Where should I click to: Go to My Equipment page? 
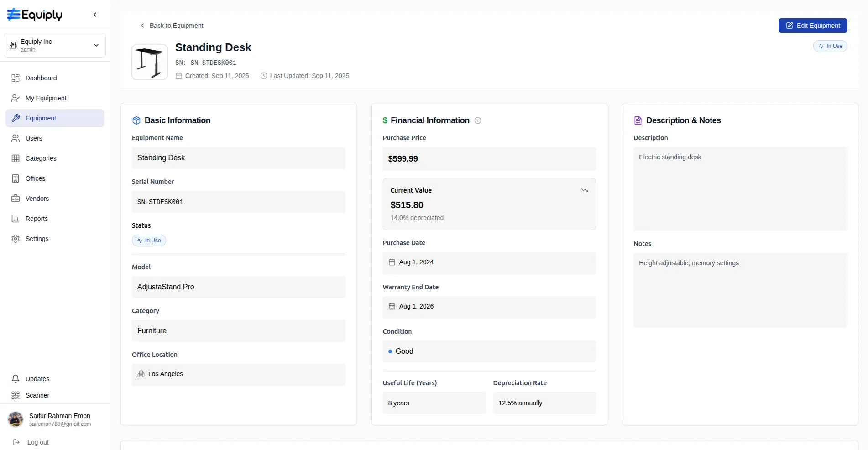46,98
